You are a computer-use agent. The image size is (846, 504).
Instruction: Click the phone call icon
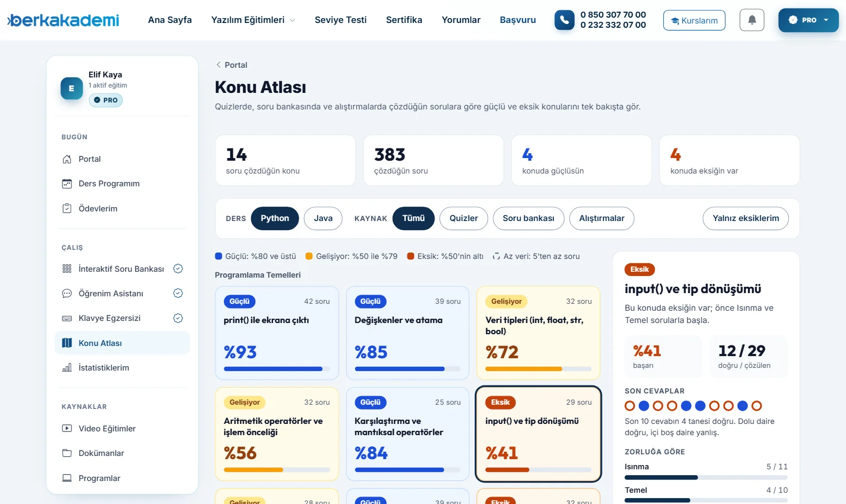[x=565, y=20]
